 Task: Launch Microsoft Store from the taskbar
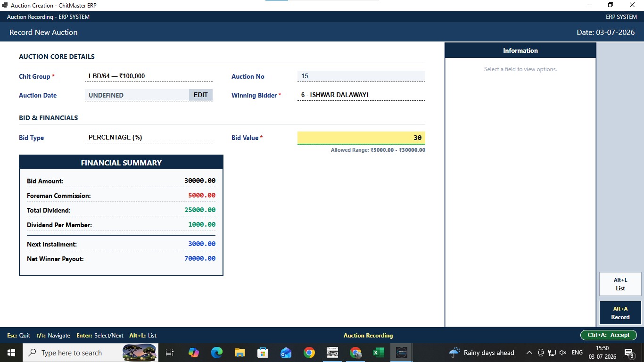[x=263, y=353]
